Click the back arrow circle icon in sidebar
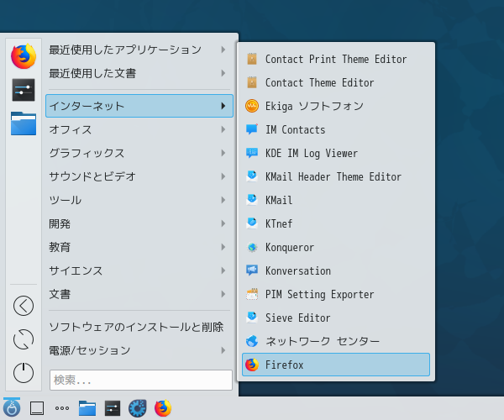Image resolution: width=504 pixels, height=420 pixels. (24, 306)
